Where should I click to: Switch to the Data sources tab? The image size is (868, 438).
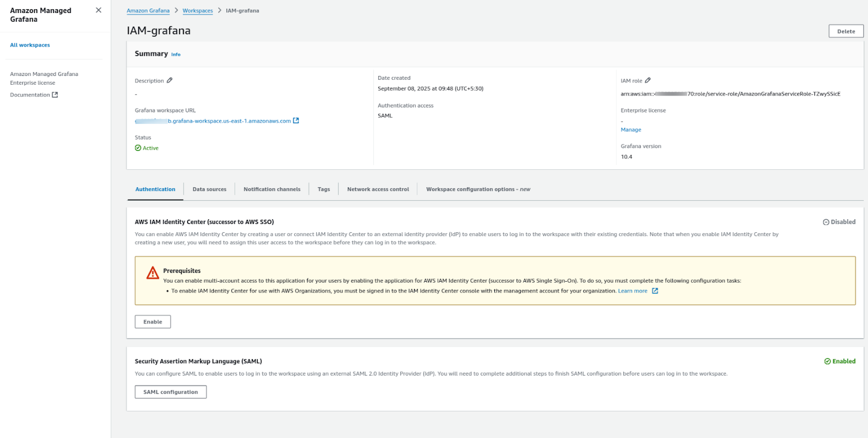click(209, 189)
